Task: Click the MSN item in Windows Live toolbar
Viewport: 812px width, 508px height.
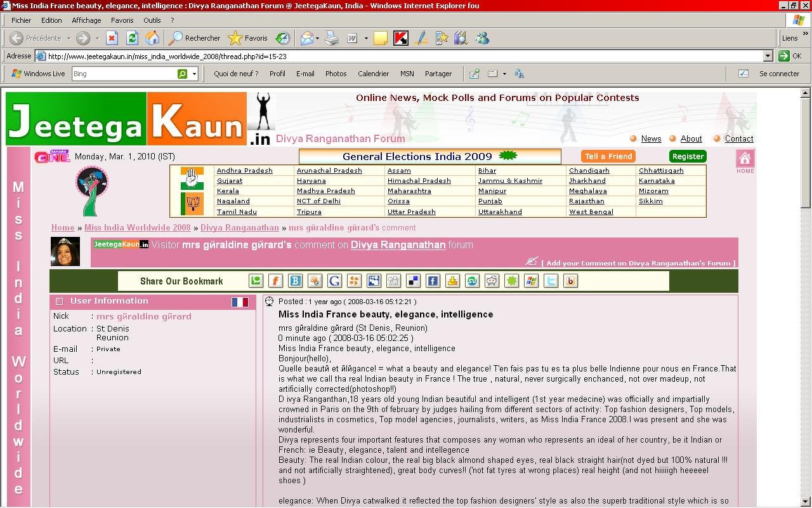Action: [407, 74]
